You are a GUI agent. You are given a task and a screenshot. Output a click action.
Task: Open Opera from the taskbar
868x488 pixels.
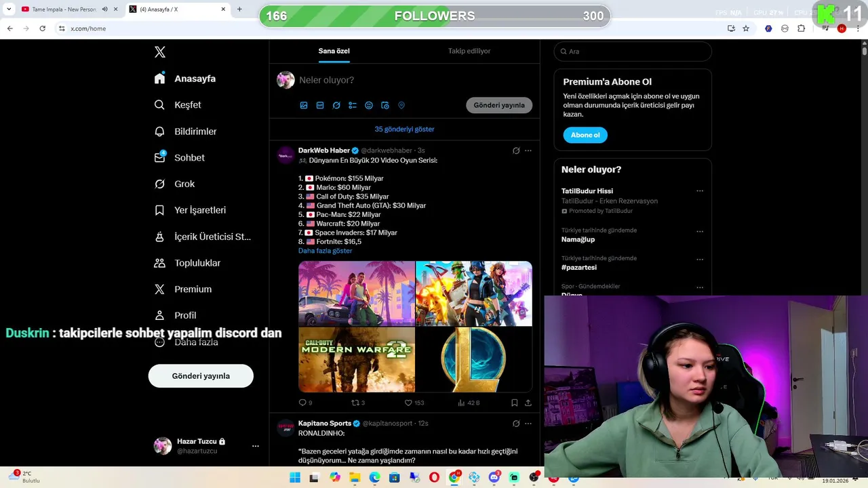point(434,478)
